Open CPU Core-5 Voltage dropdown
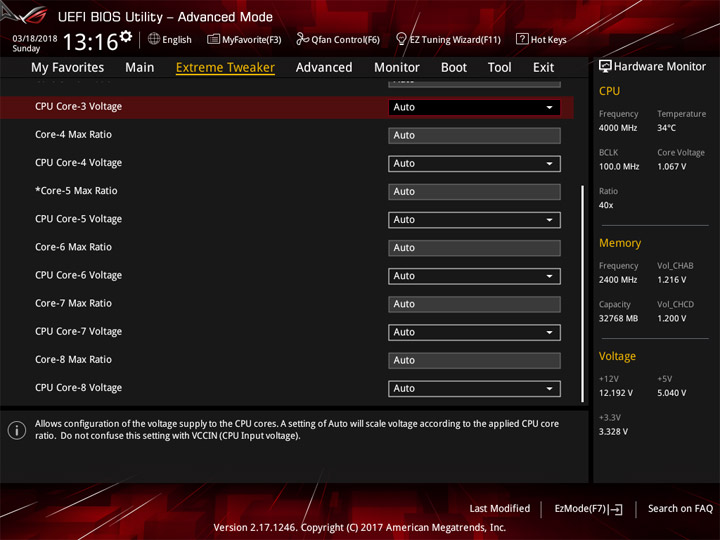Image resolution: width=720 pixels, height=540 pixels. pos(474,219)
